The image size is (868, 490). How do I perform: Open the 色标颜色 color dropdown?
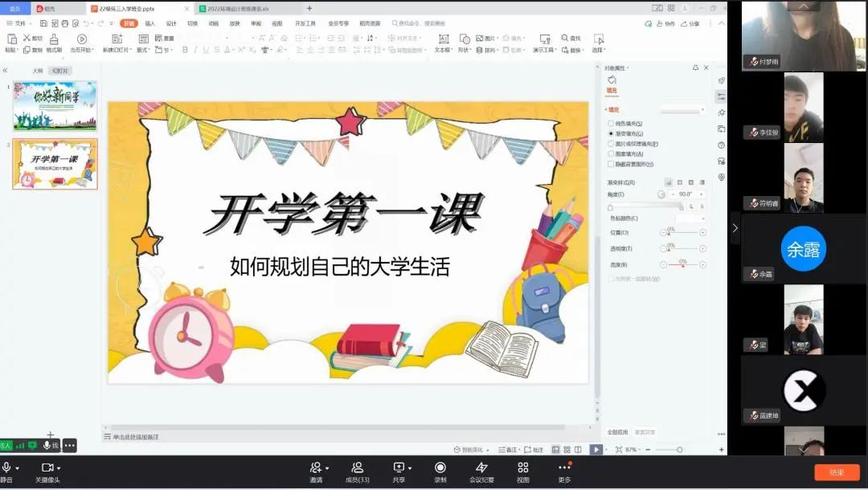click(690, 218)
